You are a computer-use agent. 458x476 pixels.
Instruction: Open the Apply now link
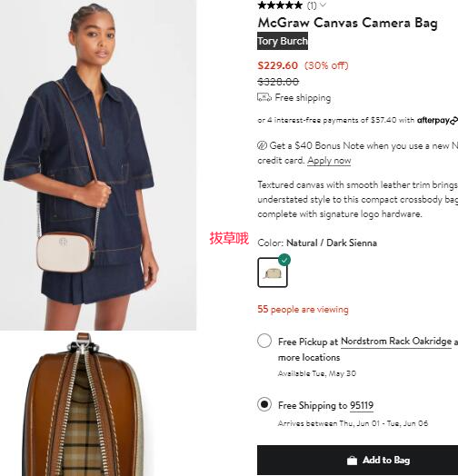tap(329, 160)
